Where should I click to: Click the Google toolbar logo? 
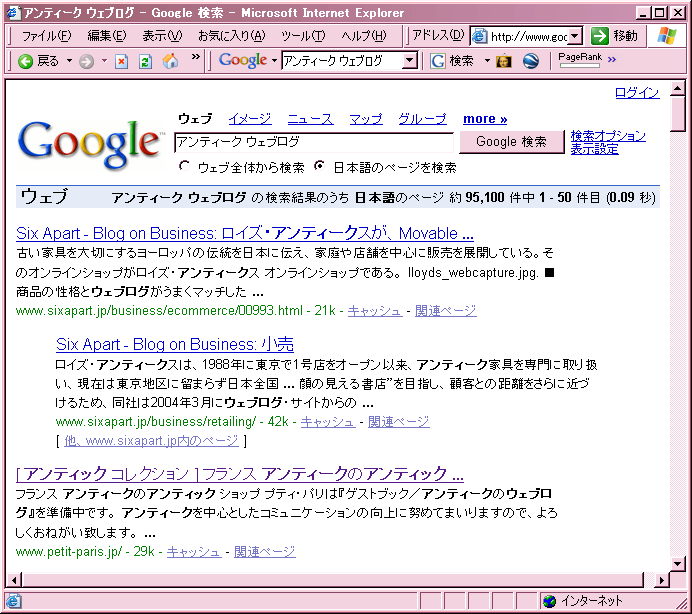click(x=243, y=60)
